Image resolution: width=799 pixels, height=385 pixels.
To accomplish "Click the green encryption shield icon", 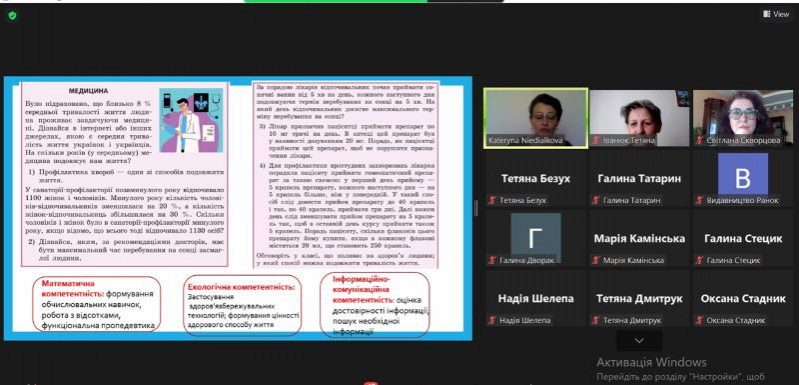I will point(12,16).
